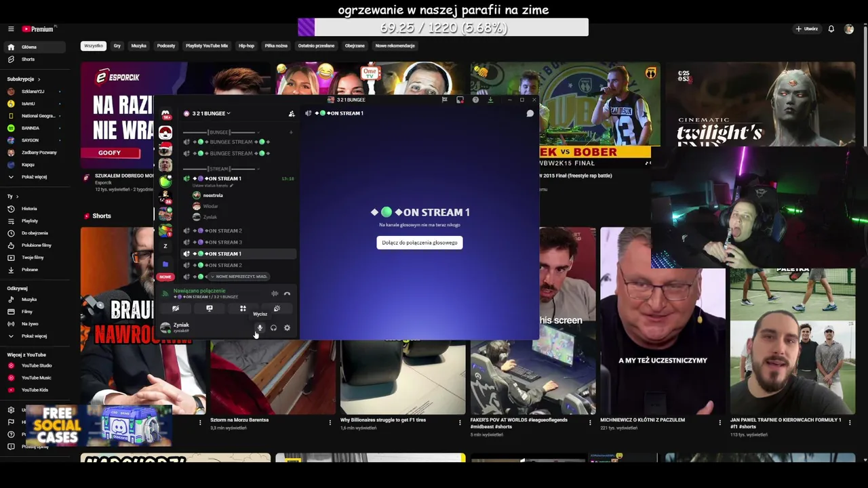Expand subscriptions with Pokaż więcej
Screen dimensions: 868x488
(35, 177)
